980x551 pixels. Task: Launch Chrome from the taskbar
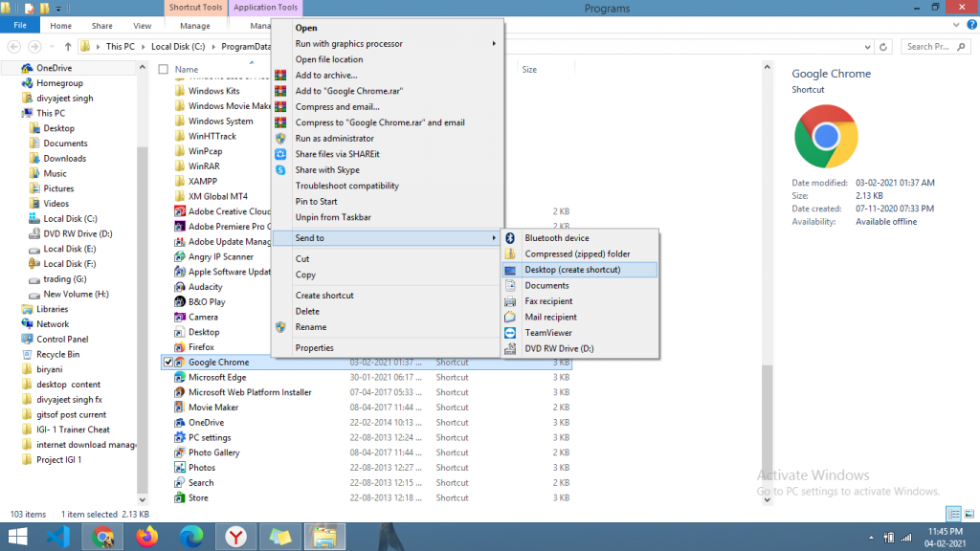103,537
